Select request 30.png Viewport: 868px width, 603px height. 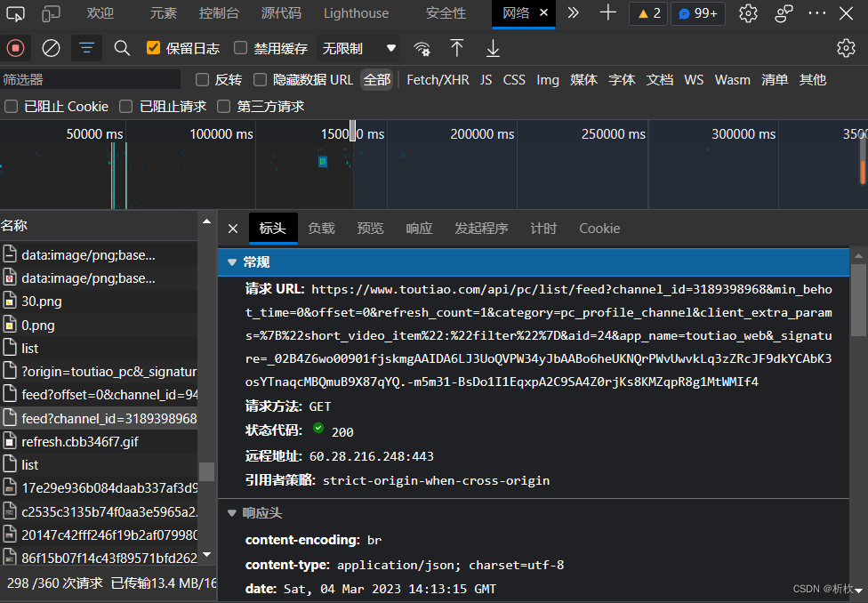click(x=99, y=301)
